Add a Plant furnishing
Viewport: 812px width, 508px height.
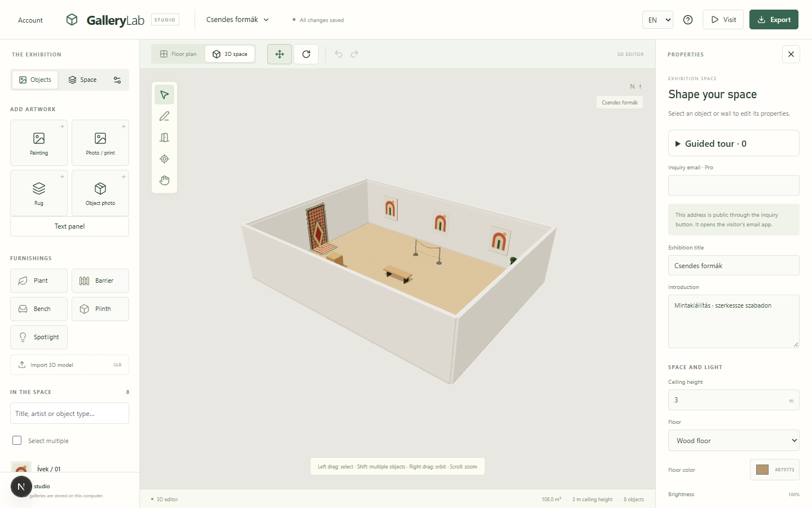tap(39, 281)
